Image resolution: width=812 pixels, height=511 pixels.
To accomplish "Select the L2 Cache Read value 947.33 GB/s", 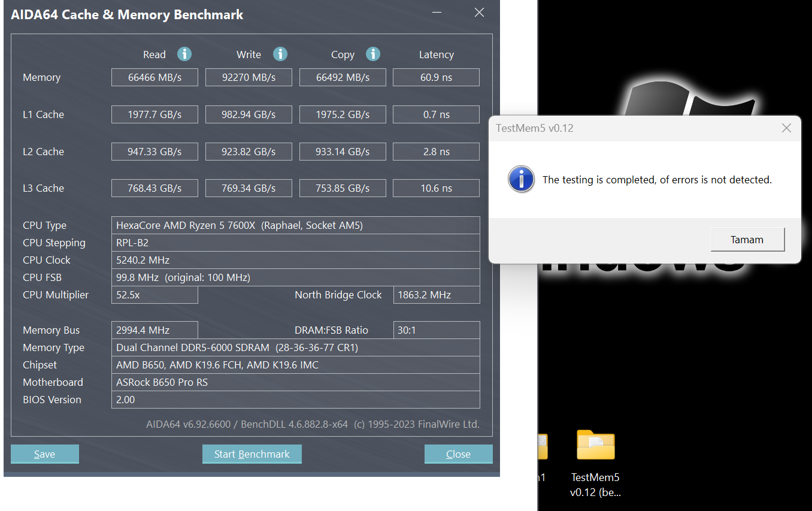I will click(154, 152).
